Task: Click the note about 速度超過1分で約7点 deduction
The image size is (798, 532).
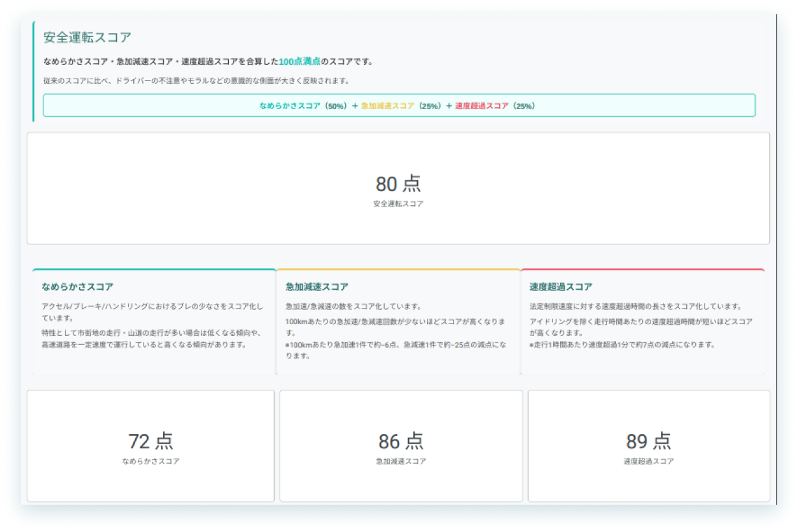Action: pos(622,345)
